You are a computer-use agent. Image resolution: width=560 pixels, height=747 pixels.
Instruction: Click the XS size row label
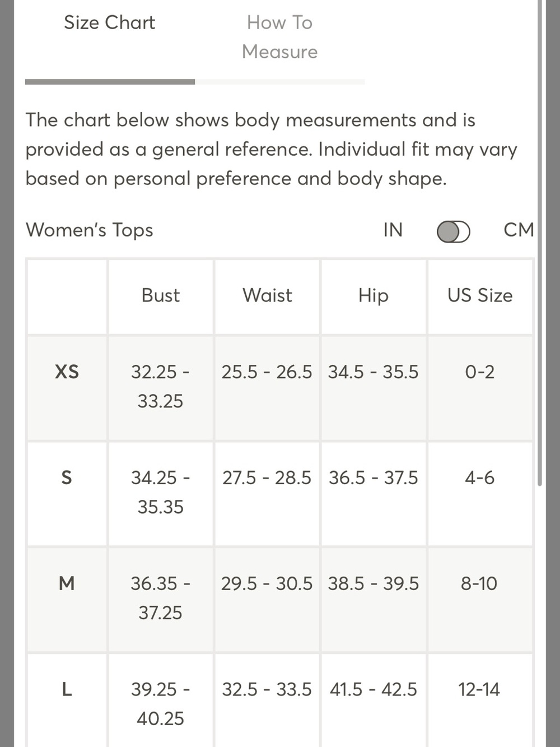(x=67, y=372)
